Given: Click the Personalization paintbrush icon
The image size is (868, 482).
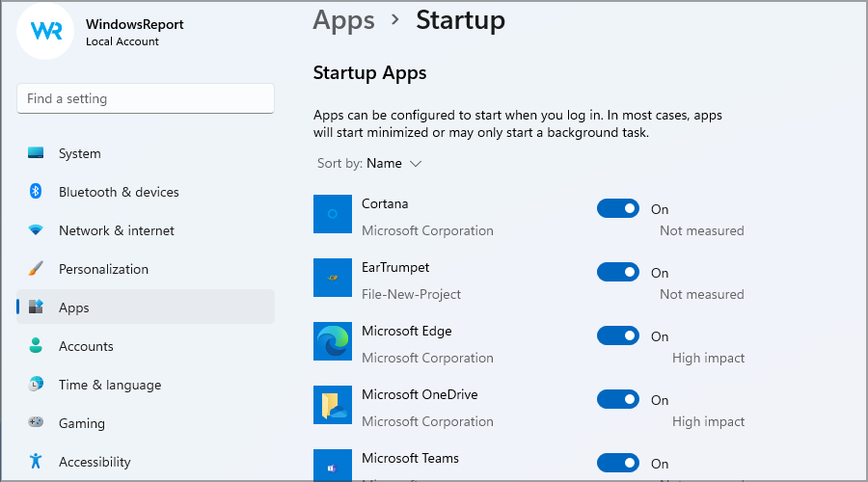Looking at the screenshot, I should point(36,269).
